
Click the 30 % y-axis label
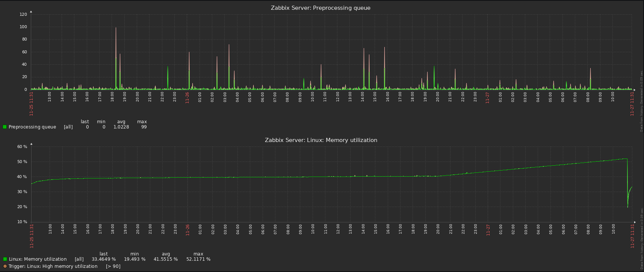(22, 192)
